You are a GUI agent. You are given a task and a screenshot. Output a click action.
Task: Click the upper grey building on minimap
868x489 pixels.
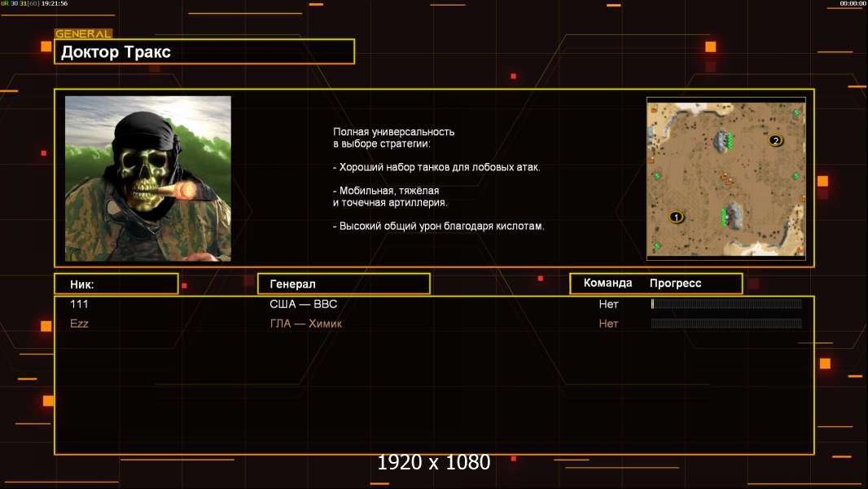point(721,141)
